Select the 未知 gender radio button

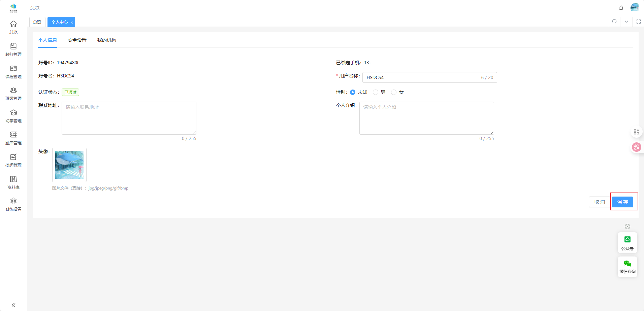353,92
